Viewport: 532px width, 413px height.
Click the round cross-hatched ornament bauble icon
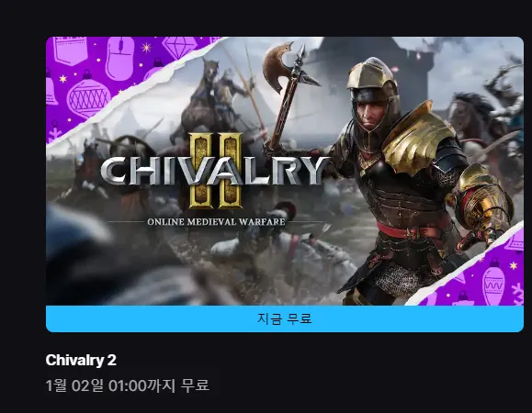[x=88, y=95]
